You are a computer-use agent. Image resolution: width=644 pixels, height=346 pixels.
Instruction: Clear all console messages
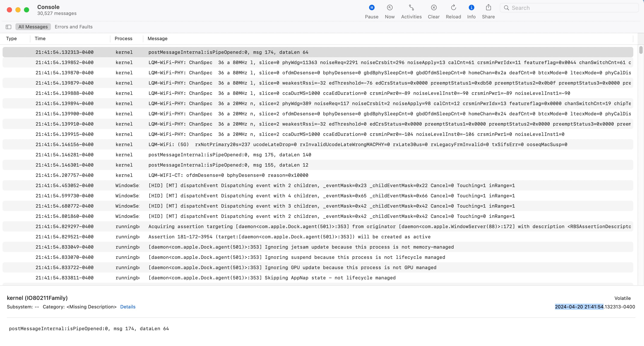click(434, 8)
